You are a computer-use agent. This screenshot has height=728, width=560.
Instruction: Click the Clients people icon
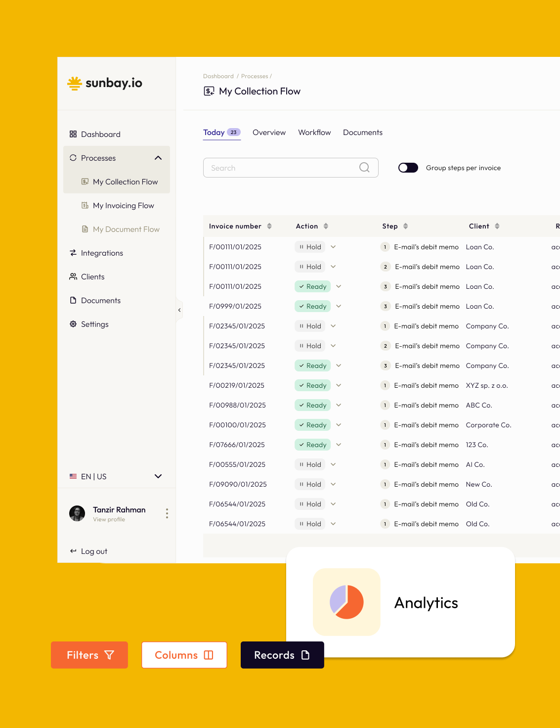[73, 276]
